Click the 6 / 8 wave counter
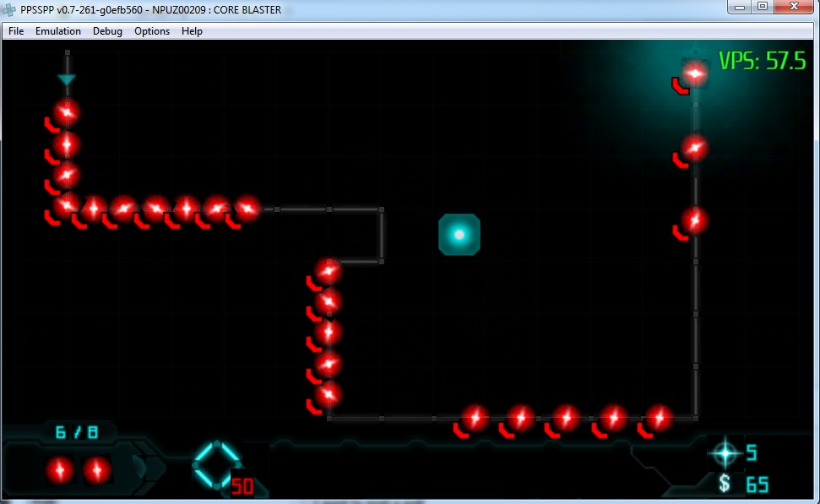Viewport: 820px width, 504px height. [76, 432]
